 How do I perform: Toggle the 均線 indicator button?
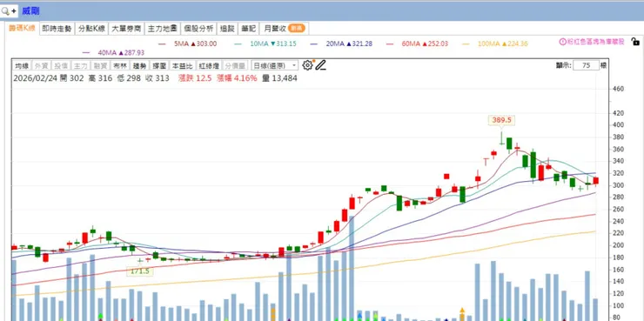[x=22, y=65]
